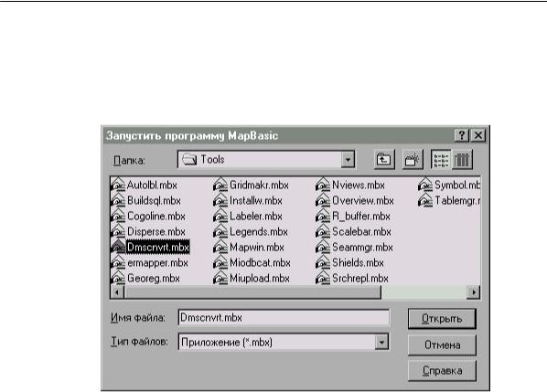Create a new folder icon
The width and height of the screenshot is (547, 392).
pyautogui.click(x=413, y=160)
